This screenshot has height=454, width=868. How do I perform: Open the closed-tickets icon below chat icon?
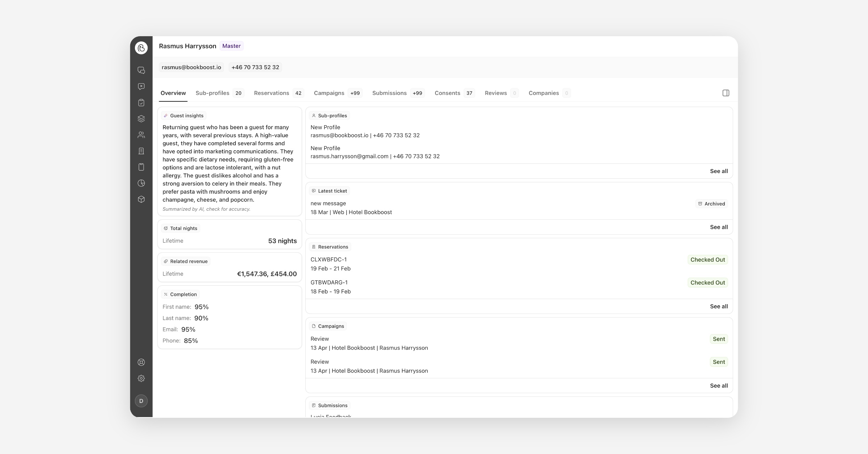[141, 87]
